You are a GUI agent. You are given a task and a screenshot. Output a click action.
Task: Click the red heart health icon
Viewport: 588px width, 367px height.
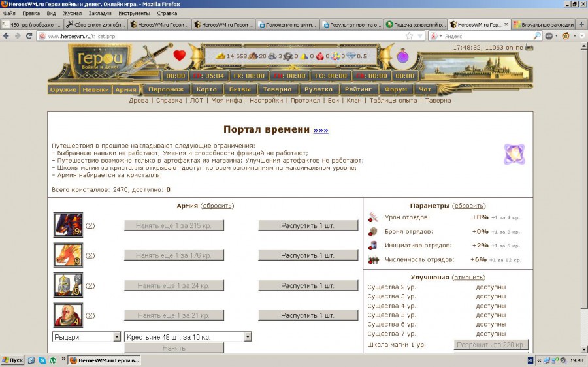click(180, 56)
